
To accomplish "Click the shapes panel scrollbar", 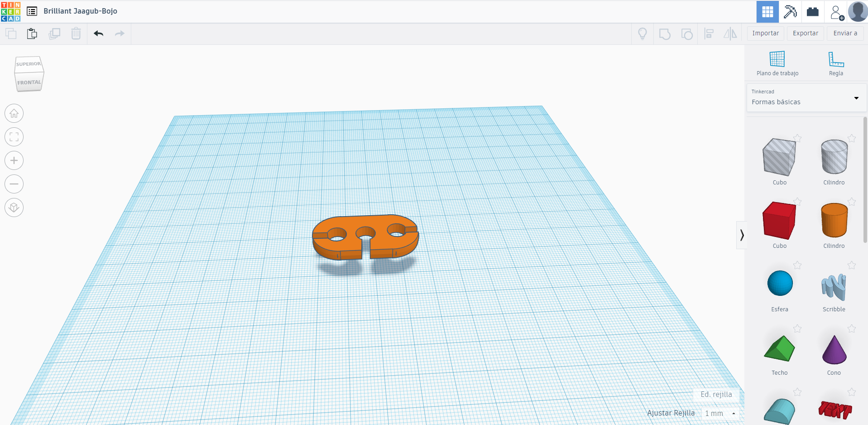I will coord(865,180).
